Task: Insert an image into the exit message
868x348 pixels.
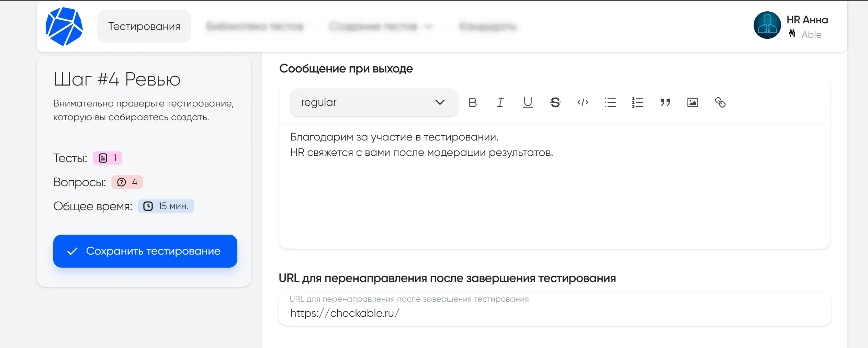Action: (x=693, y=102)
